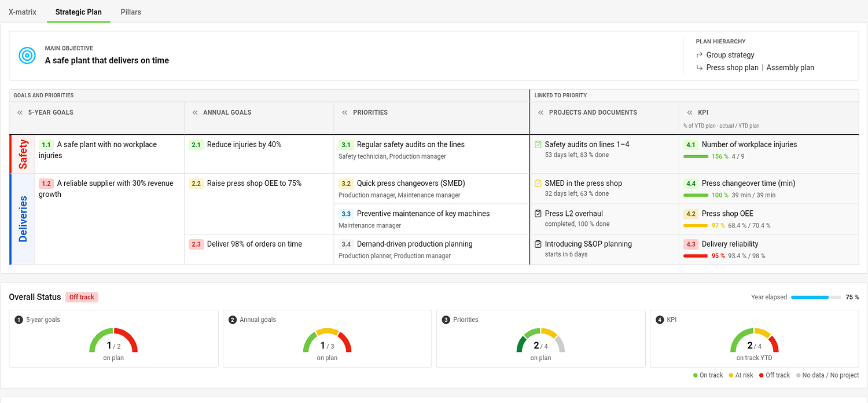This screenshot has width=868, height=403.
Task: Click the up-arrow icon next to Group strategy
Action: (700, 55)
